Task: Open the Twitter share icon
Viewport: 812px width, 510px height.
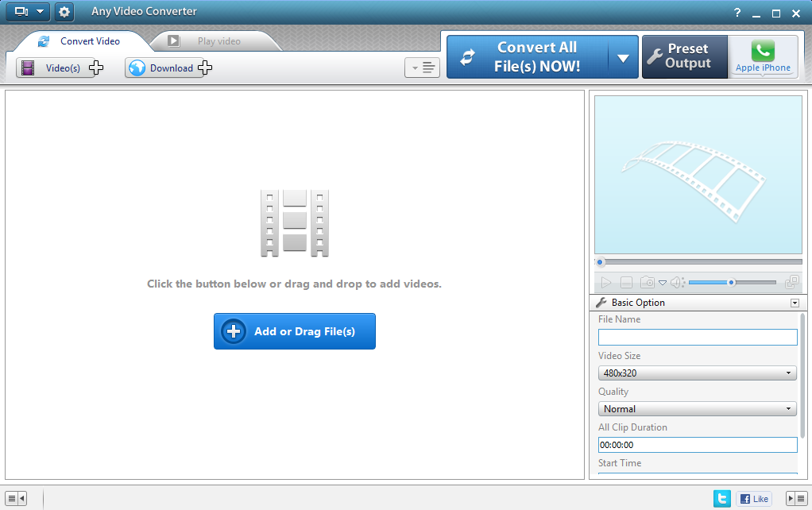Action: (722, 499)
